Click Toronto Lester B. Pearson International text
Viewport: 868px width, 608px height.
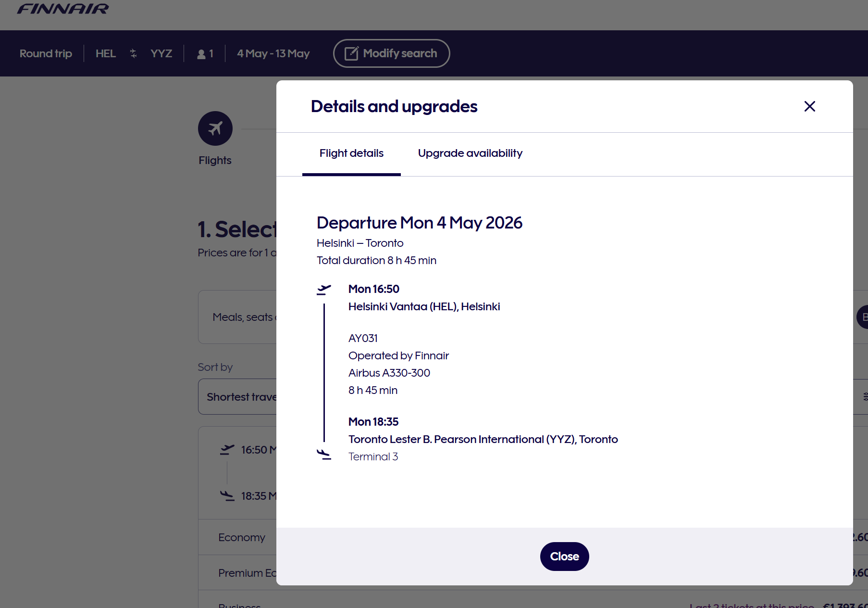pos(483,440)
